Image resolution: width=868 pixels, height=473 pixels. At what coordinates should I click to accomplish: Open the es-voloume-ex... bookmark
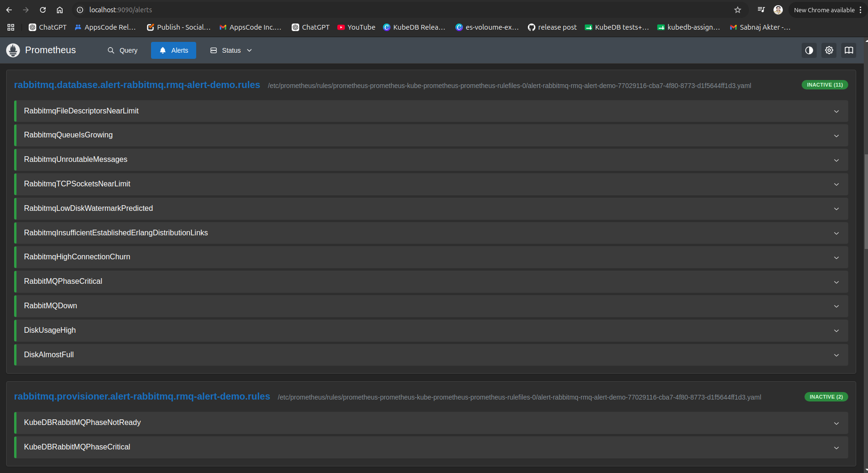coord(487,27)
